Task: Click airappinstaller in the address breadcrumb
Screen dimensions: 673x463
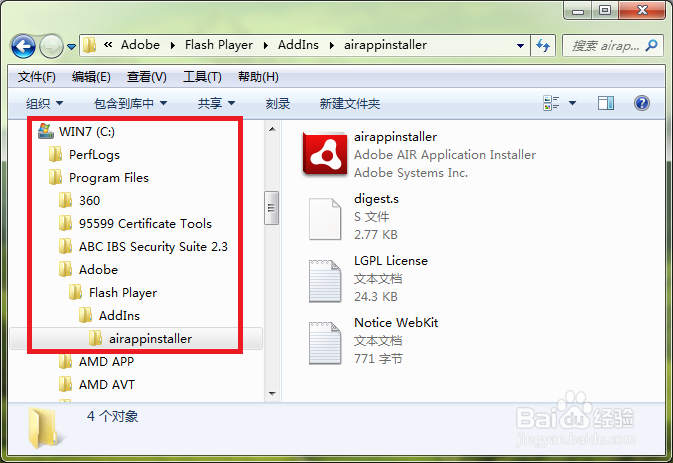Action: click(385, 45)
